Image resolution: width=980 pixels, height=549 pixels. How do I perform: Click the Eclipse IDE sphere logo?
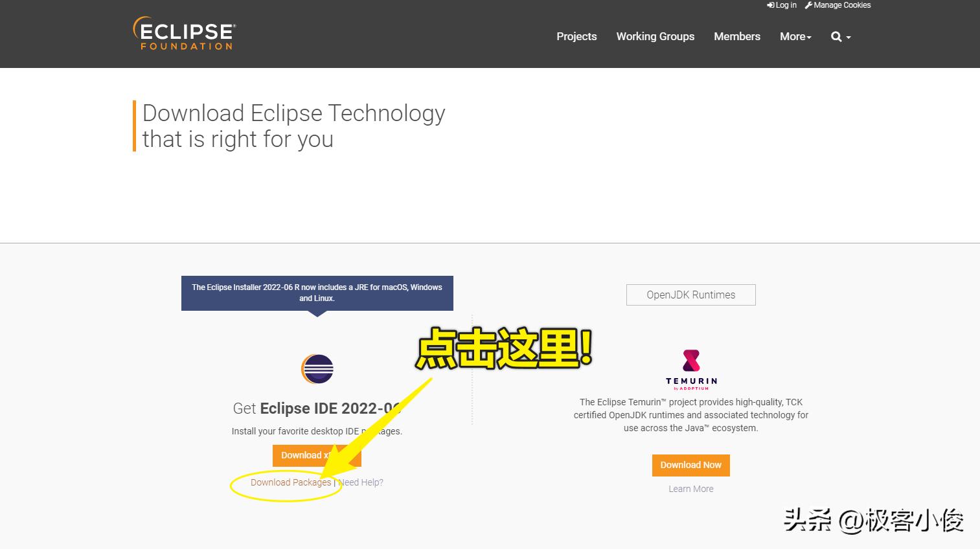coord(317,369)
